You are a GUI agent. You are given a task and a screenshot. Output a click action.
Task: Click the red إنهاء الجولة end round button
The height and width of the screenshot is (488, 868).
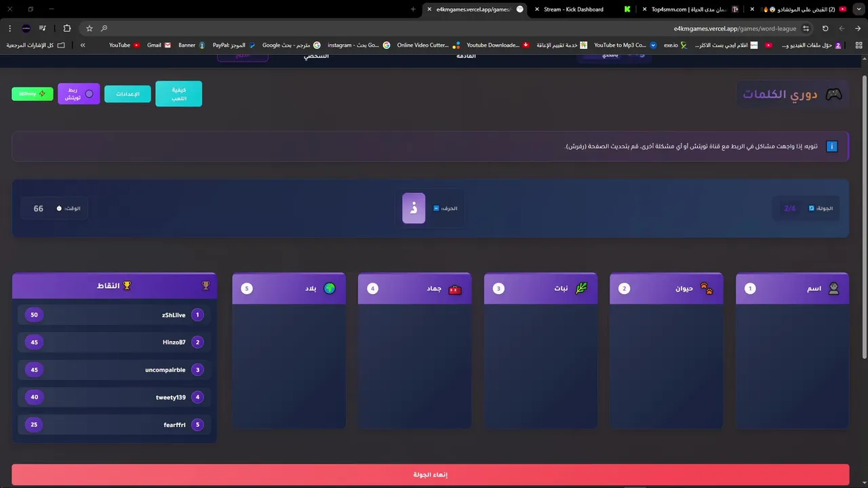point(431,475)
